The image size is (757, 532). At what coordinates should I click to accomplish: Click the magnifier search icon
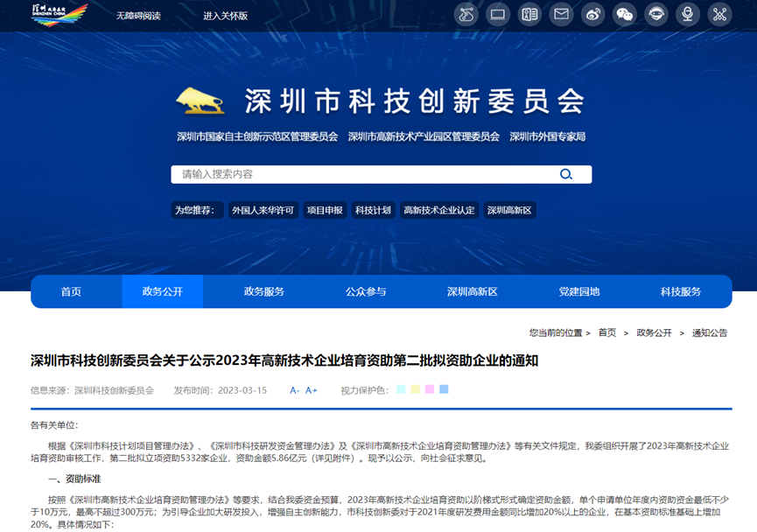(566, 174)
